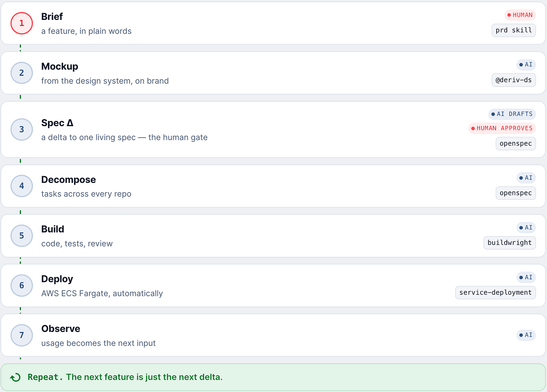Click the step 7 Observe circle
547x392 pixels.
tap(22, 335)
